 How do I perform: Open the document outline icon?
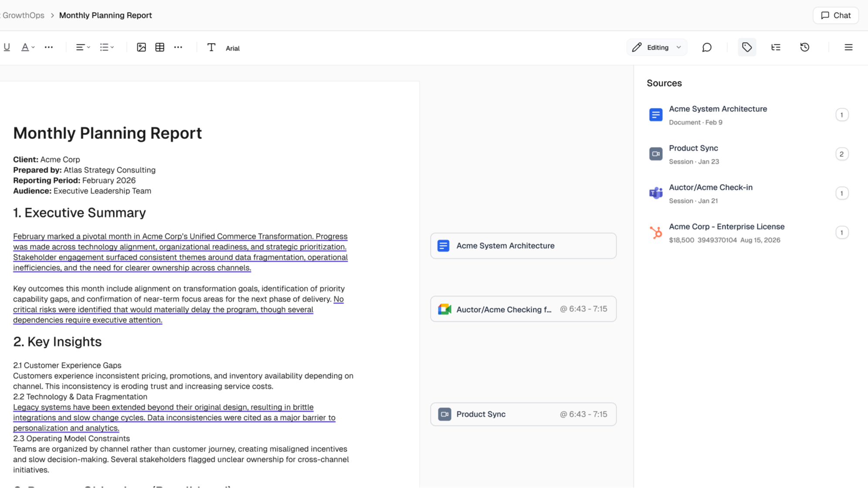(x=776, y=47)
